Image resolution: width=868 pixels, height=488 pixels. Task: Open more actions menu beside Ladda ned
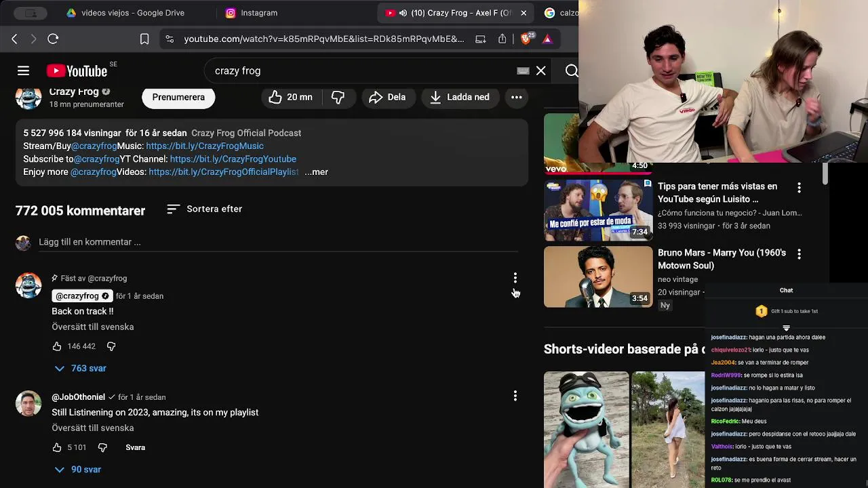(x=517, y=97)
